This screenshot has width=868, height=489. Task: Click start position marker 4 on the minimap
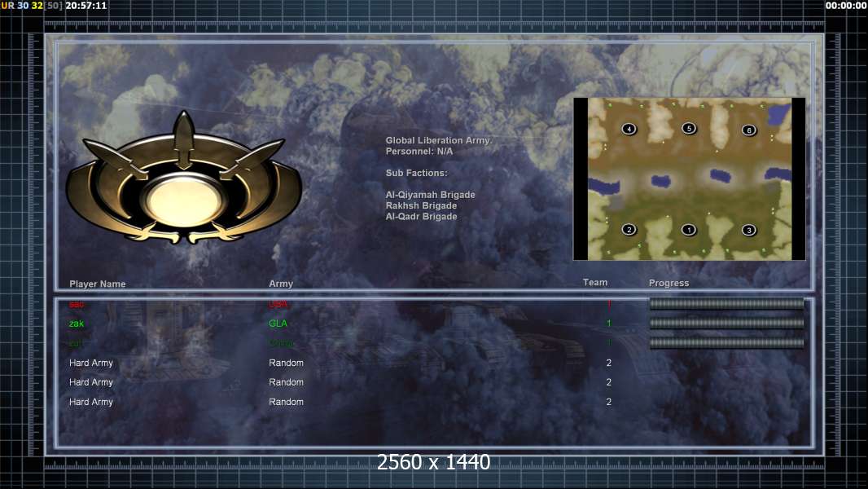[629, 129]
